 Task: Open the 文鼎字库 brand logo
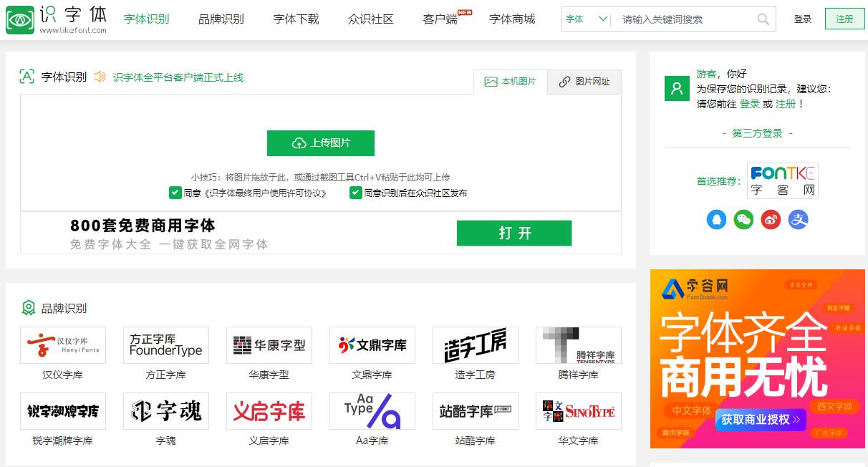tap(372, 345)
